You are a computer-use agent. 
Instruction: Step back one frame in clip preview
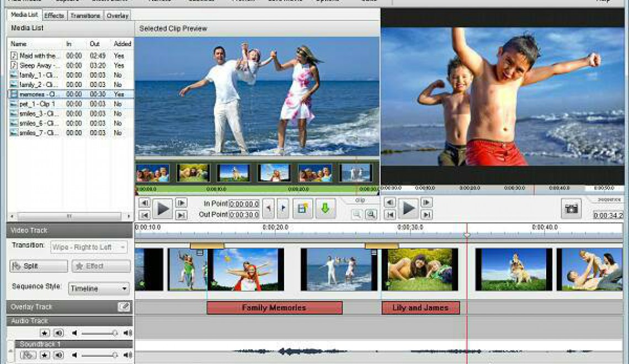click(x=145, y=204)
